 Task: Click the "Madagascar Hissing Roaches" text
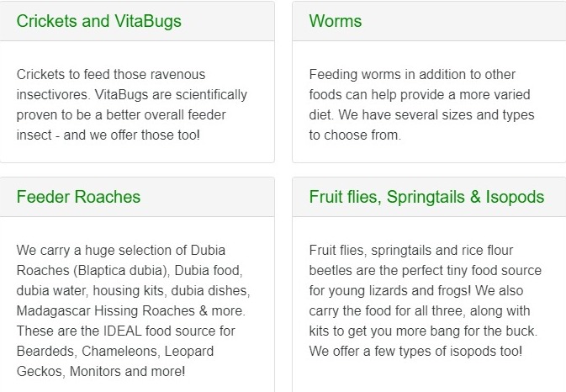pos(106,310)
